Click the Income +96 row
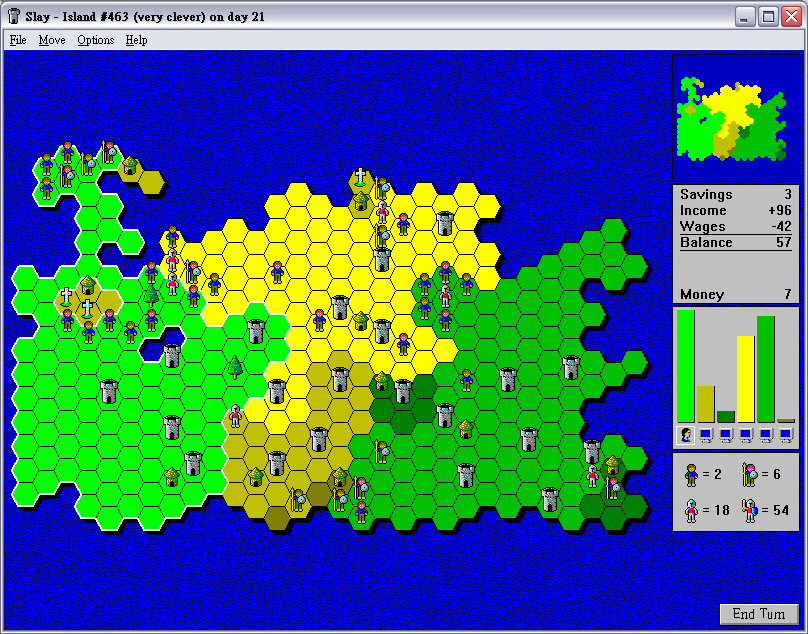 tap(735, 210)
